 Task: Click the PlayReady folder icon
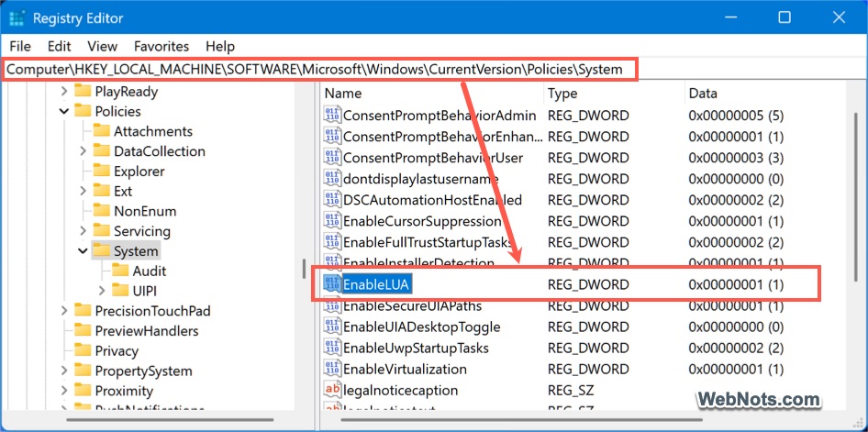[83, 91]
